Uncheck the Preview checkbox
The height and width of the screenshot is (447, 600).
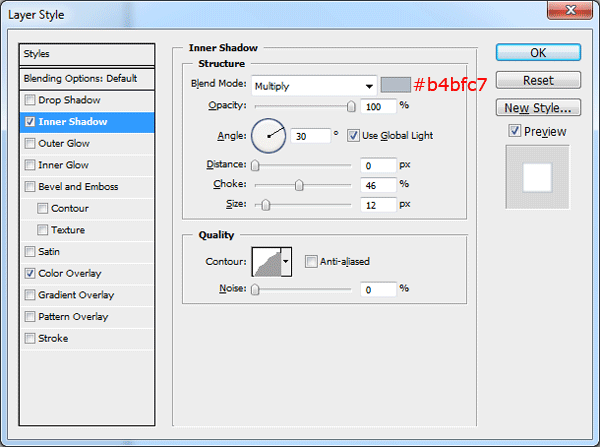(x=514, y=131)
